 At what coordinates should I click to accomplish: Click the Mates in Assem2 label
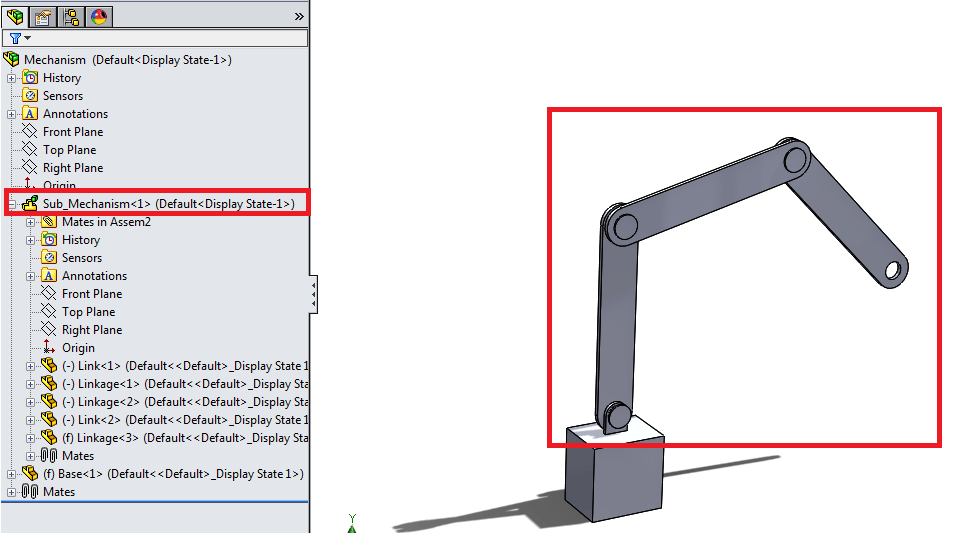[x=106, y=222]
